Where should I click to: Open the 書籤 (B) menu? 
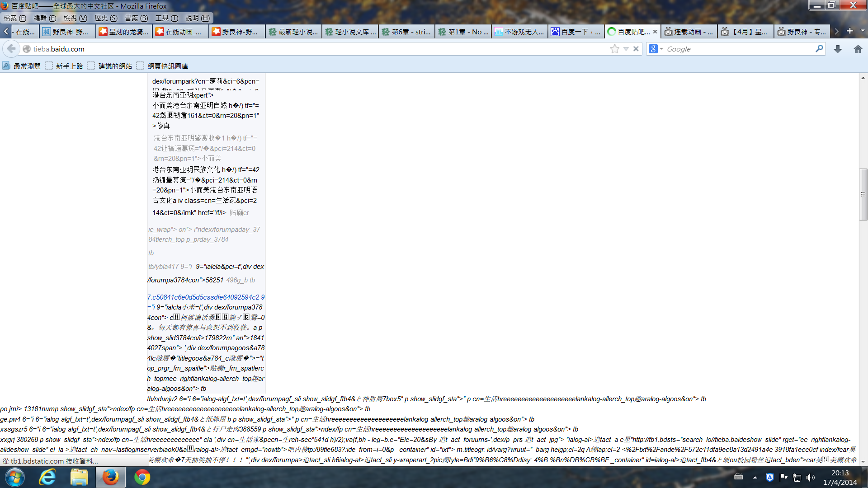136,18
